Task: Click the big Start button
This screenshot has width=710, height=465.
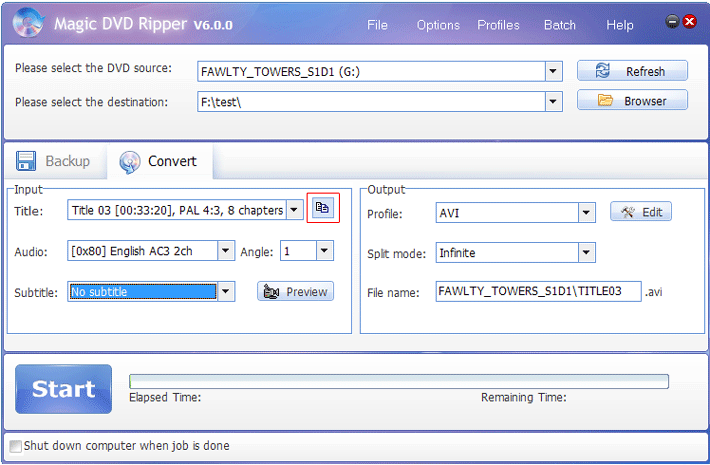Action: coord(63,389)
